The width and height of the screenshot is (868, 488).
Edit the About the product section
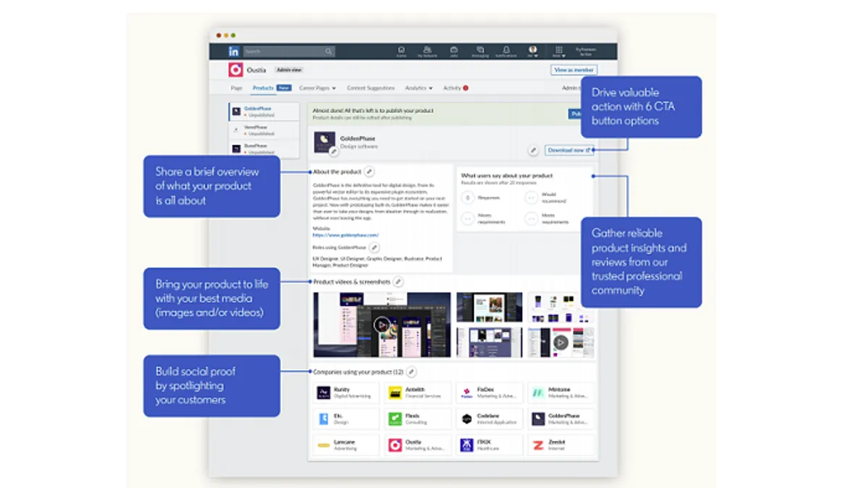click(x=370, y=172)
